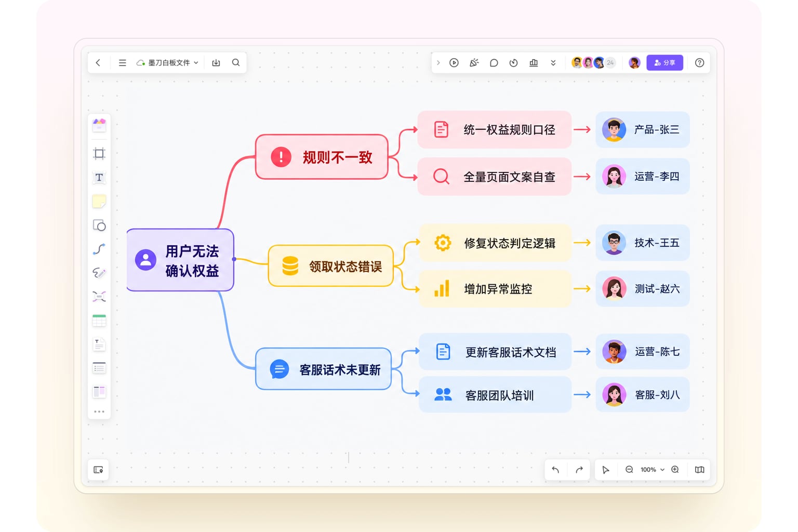Image resolution: width=798 pixels, height=532 pixels.
Task: Insert a table from the sidebar
Action: coord(99,321)
